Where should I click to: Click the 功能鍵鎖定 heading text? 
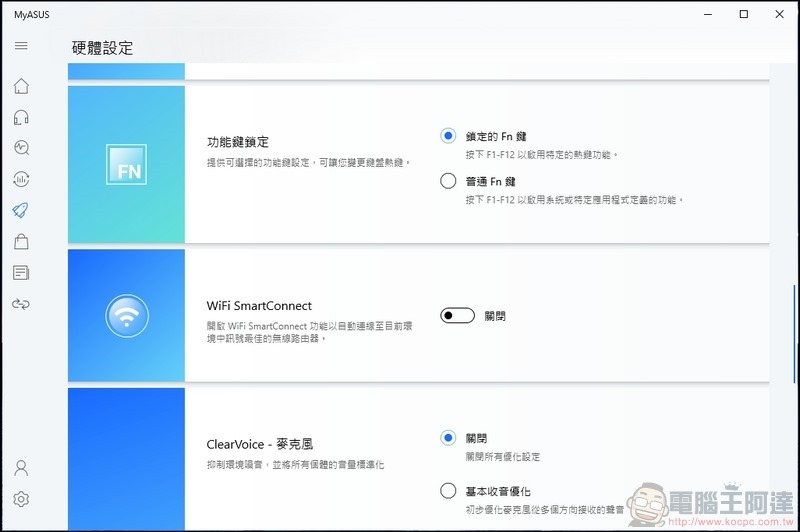[x=238, y=142]
